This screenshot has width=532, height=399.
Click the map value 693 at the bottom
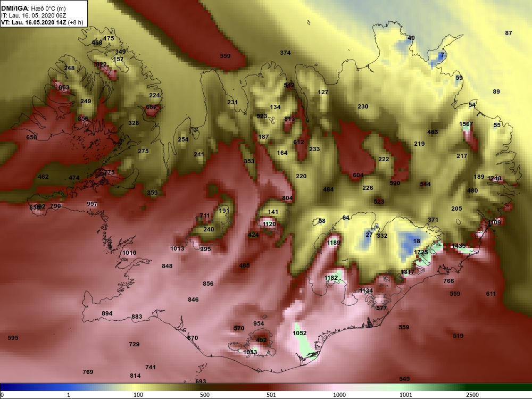(201, 381)
